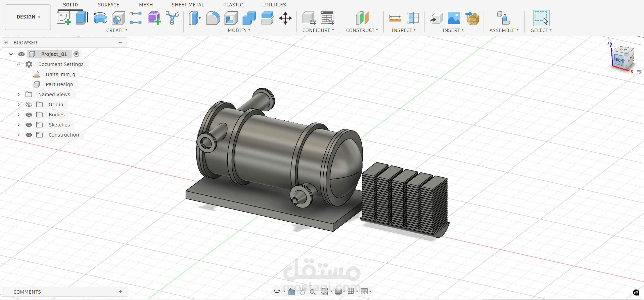Hide the Bodies folder
This screenshot has height=300, width=644.
29,115
